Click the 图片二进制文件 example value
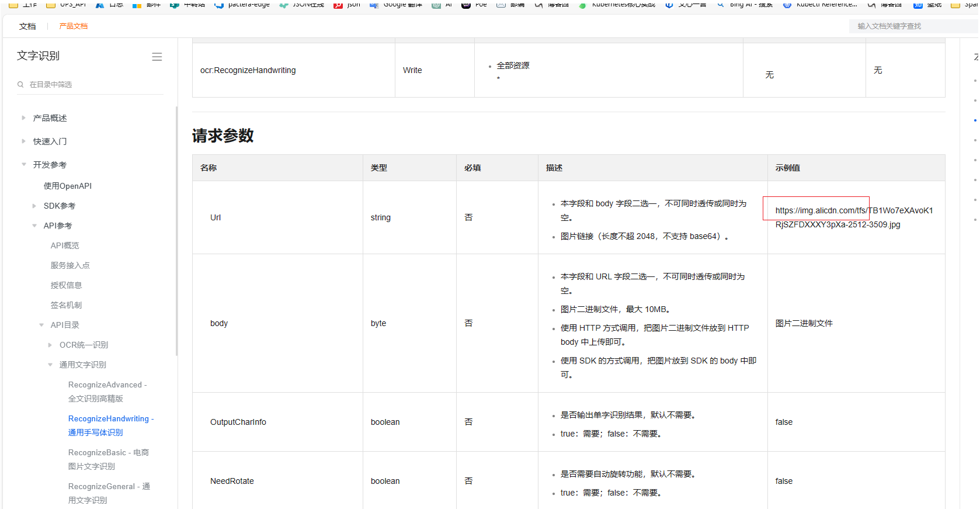 coord(804,323)
